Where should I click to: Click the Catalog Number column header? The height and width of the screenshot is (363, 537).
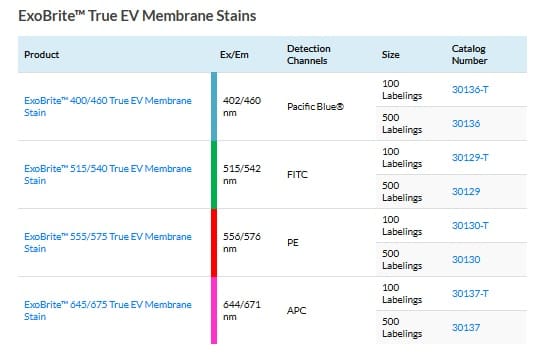tap(470, 55)
